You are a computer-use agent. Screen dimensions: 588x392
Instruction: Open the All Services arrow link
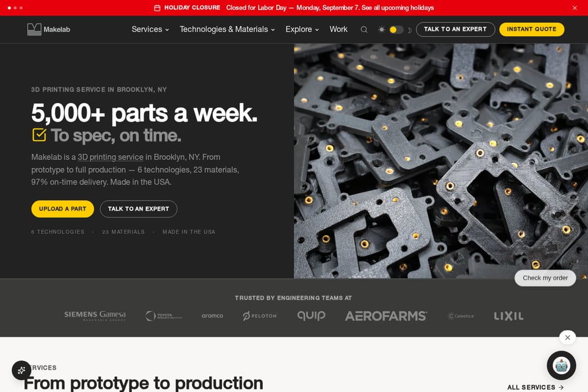(x=535, y=387)
